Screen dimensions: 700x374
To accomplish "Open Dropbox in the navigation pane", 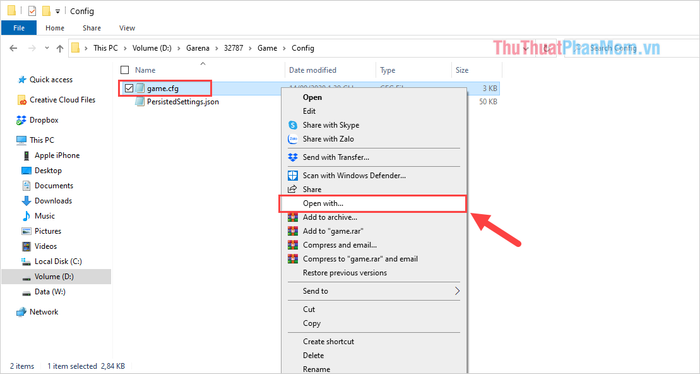I will click(x=44, y=120).
